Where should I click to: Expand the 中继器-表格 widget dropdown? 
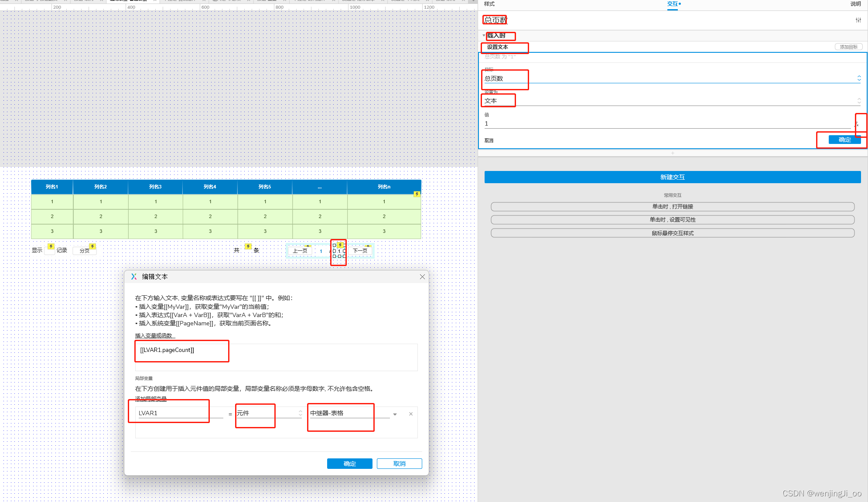pos(395,414)
